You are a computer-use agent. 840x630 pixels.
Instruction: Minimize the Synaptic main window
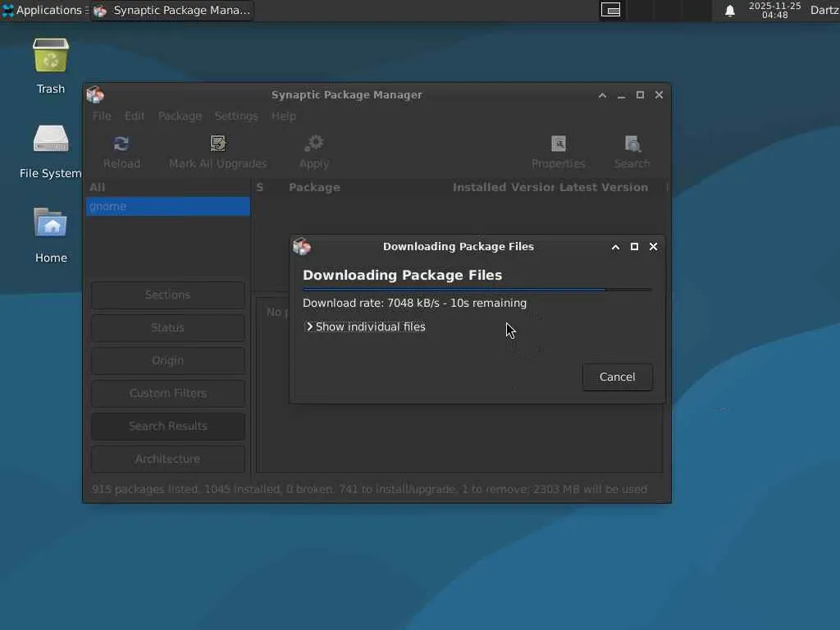pos(622,95)
